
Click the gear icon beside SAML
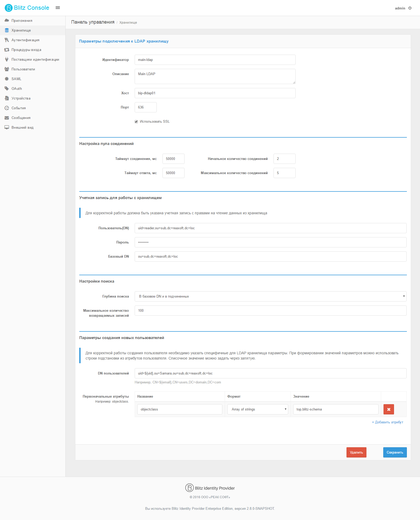click(7, 79)
